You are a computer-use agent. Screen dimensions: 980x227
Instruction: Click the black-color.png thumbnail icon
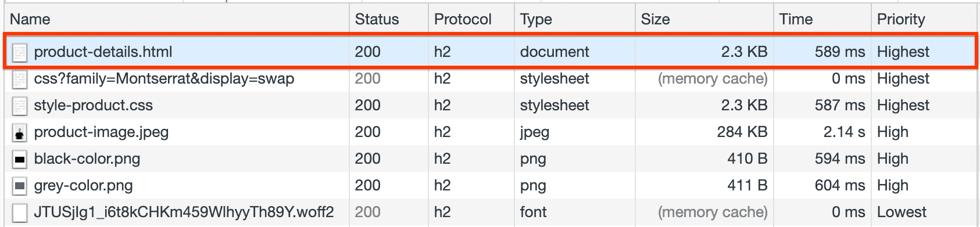coord(20,159)
